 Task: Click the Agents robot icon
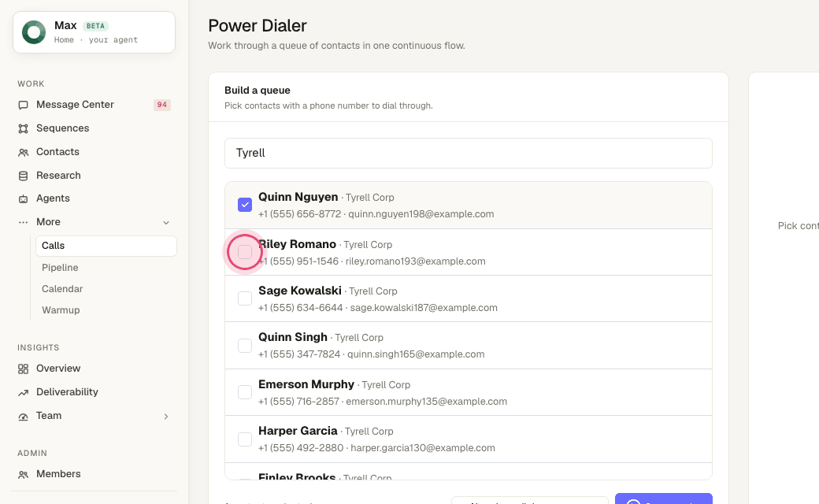tap(23, 199)
